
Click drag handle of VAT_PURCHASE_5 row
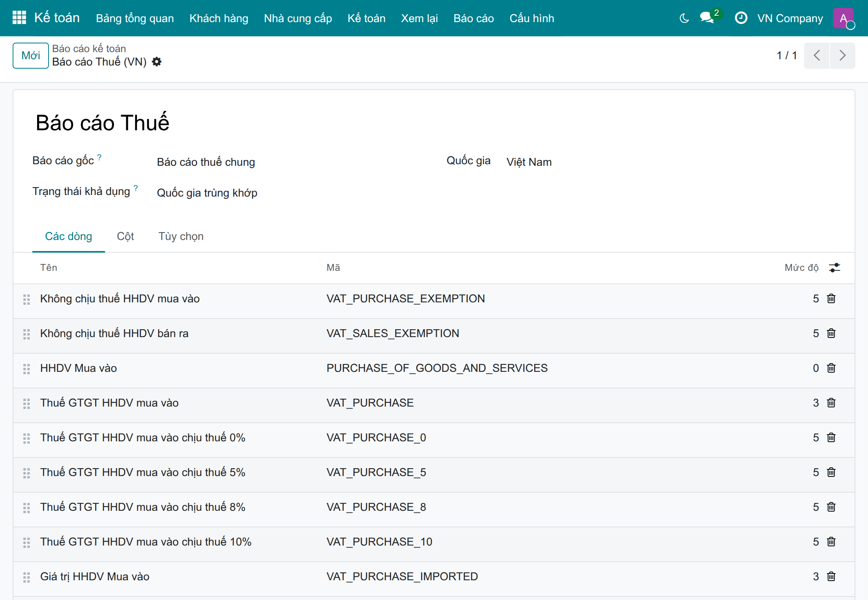coord(26,473)
